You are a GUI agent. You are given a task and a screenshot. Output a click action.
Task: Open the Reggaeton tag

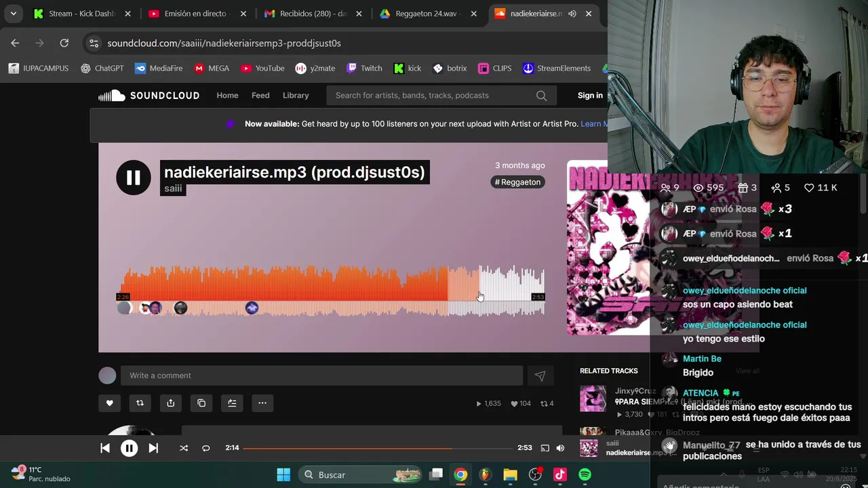517,182
